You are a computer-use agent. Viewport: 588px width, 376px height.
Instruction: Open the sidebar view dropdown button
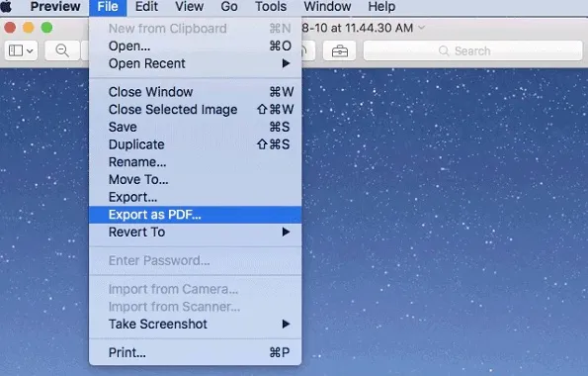pos(21,50)
